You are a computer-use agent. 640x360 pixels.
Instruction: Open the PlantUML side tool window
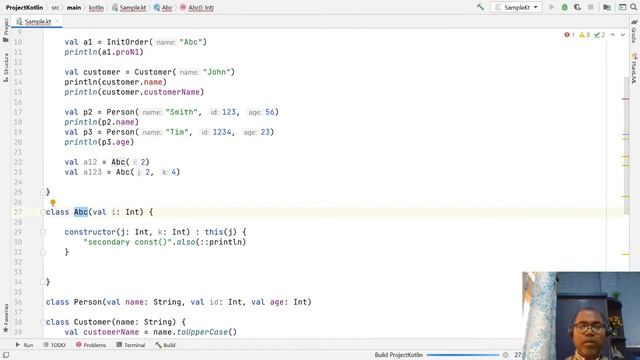pyautogui.click(x=634, y=68)
